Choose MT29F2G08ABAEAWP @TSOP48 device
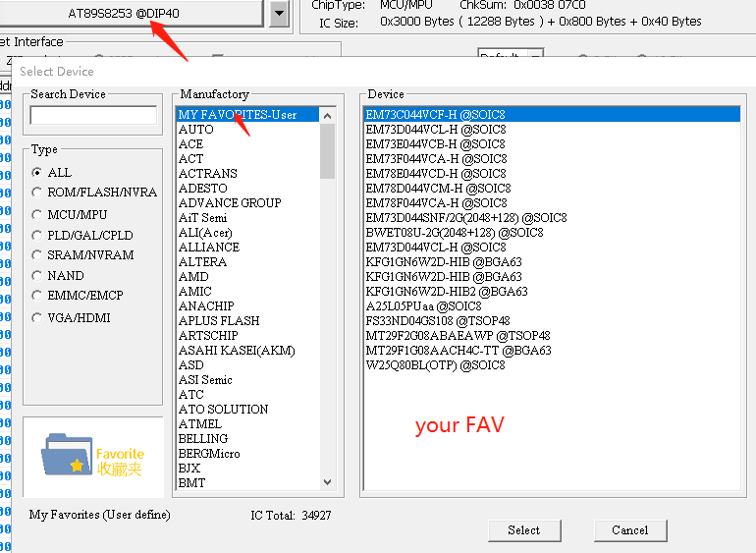The image size is (756, 553). coord(458,336)
